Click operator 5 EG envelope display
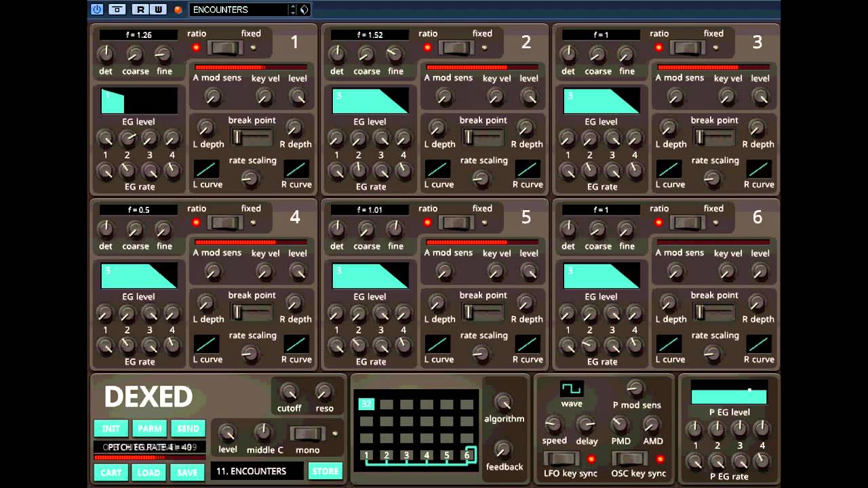This screenshot has width=868, height=488. pos(370,276)
